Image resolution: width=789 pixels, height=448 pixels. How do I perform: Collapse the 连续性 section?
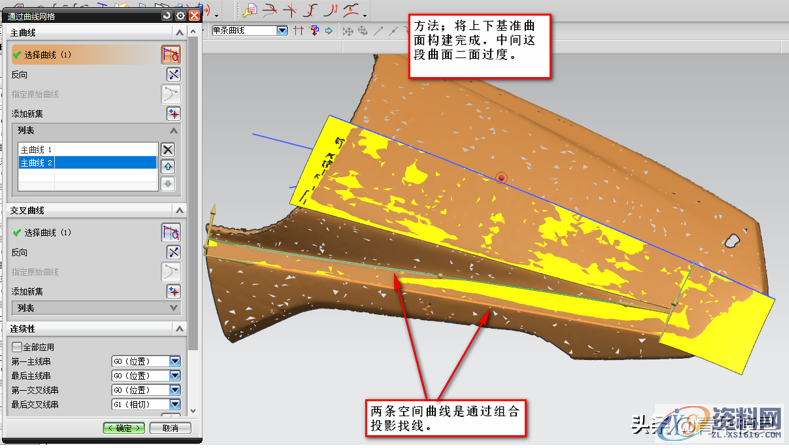(x=179, y=328)
